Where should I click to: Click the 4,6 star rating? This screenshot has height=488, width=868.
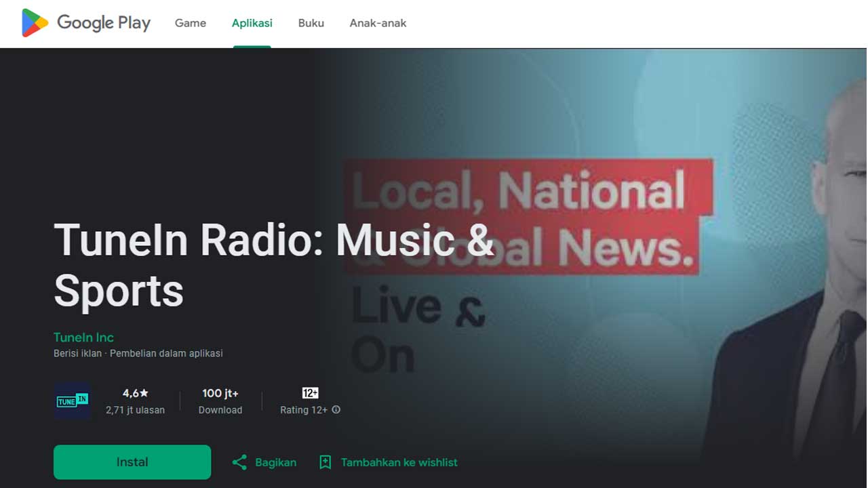136,393
